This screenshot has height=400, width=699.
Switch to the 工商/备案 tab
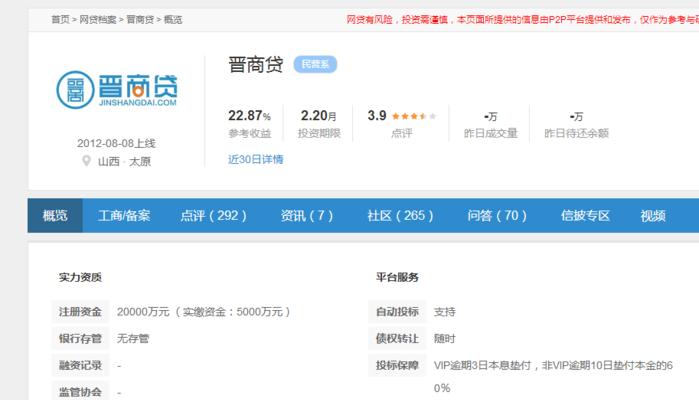pyautogui.click(x=124, y=216)
